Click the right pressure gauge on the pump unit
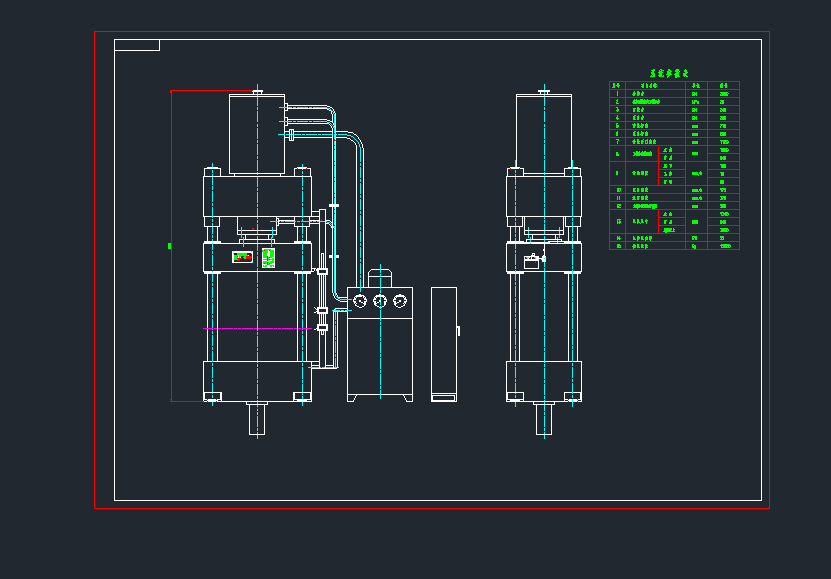831x579 pixels. 400,300
